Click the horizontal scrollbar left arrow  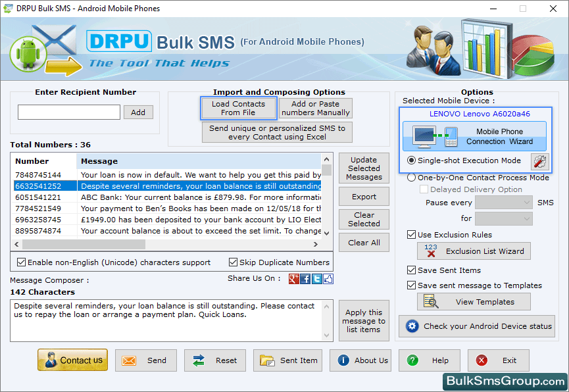(16, 244)
